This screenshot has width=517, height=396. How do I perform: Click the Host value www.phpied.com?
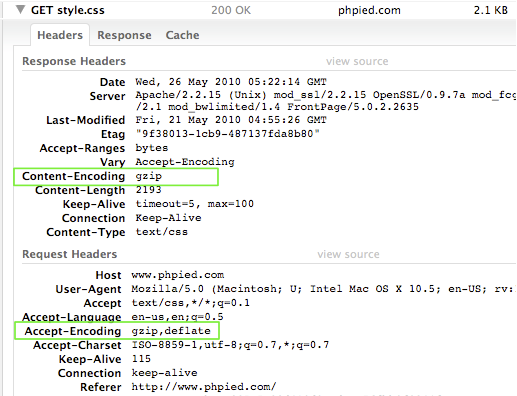[x=178, y=275]
